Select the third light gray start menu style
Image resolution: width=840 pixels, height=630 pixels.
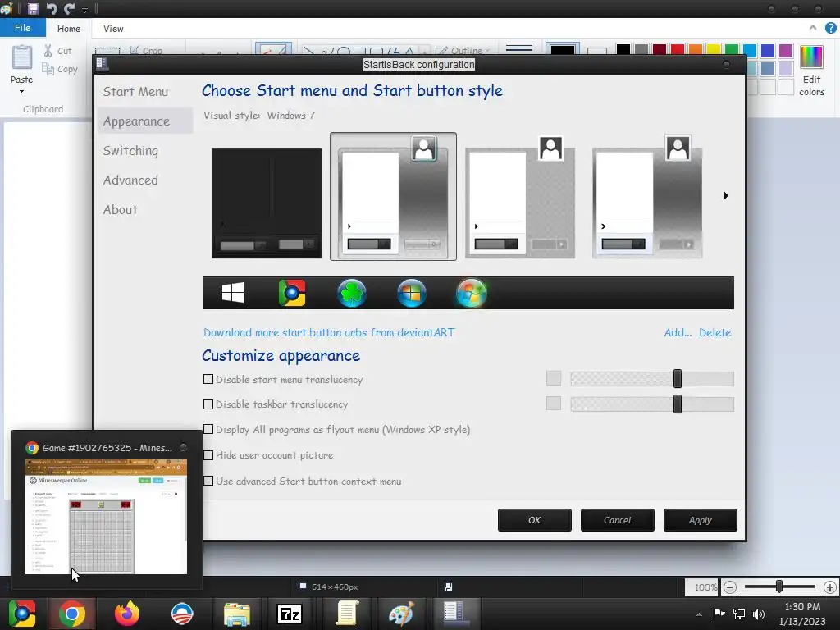[520, 197]
